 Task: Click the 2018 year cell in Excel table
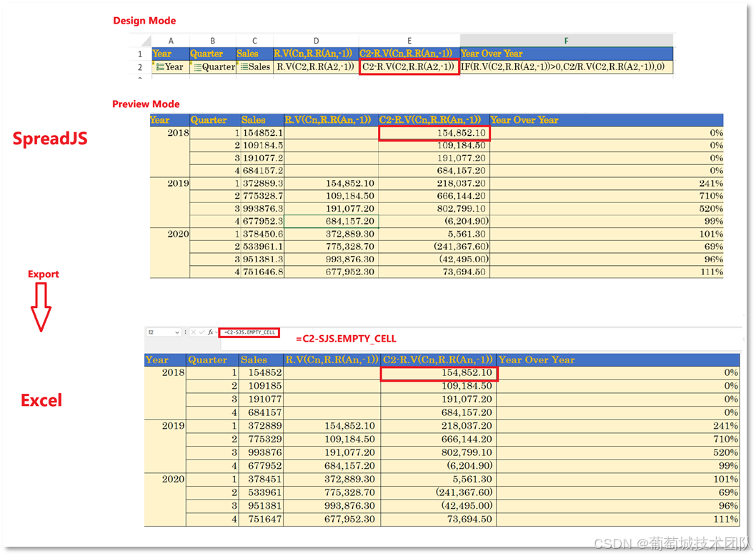point(165,392)
